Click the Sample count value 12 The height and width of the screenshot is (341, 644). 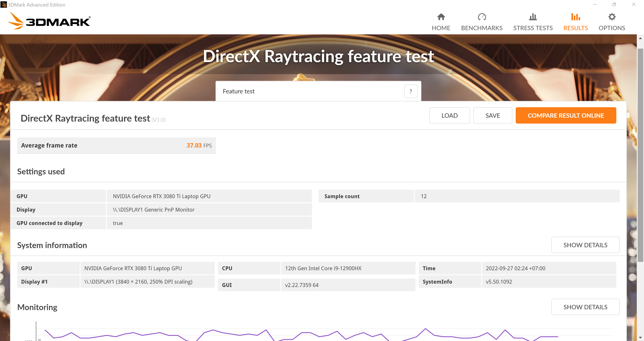424,196
